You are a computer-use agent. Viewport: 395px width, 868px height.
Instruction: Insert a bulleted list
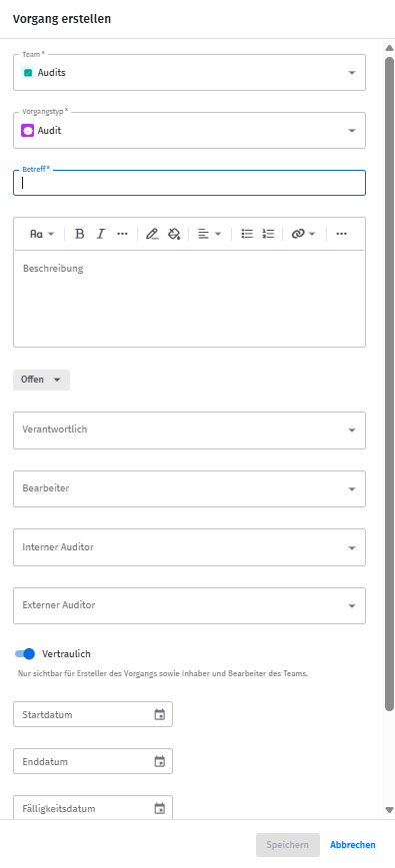(x=247, y=234)
